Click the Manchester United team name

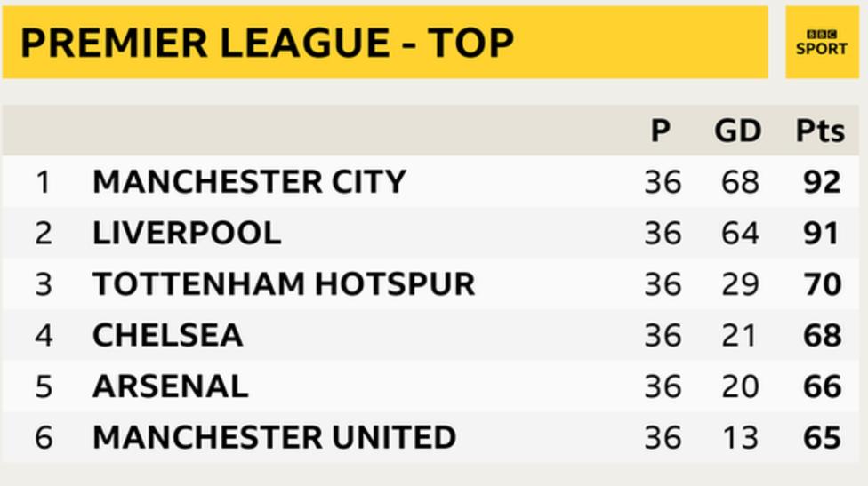275,437
